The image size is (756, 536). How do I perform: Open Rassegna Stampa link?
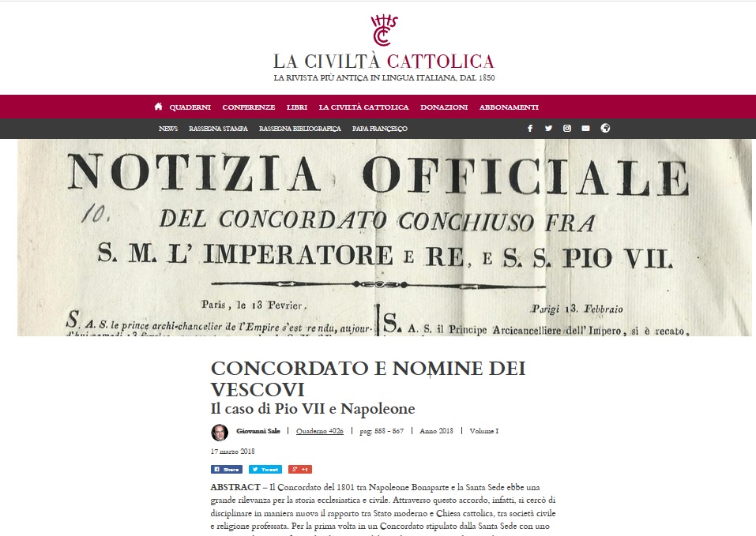pyautogui.click(x=218, y=129)
